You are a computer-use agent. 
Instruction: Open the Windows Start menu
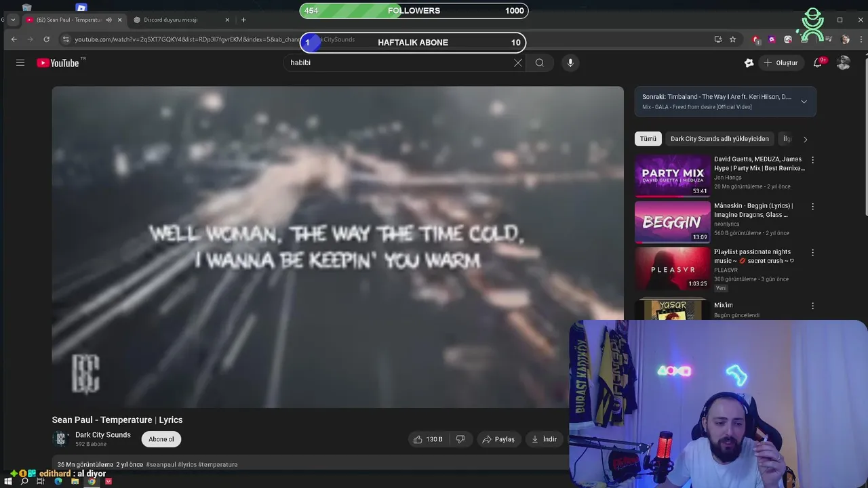coord(8,481)
